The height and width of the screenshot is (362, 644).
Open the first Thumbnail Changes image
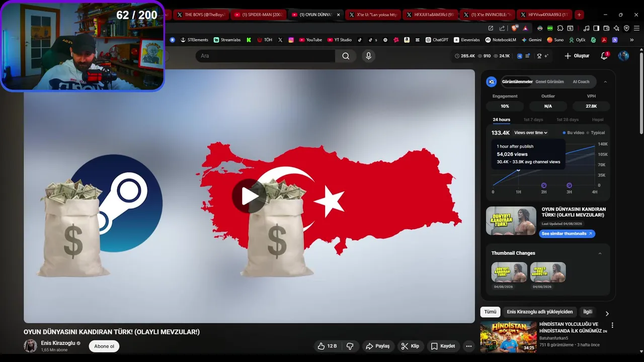click(509, 272)
